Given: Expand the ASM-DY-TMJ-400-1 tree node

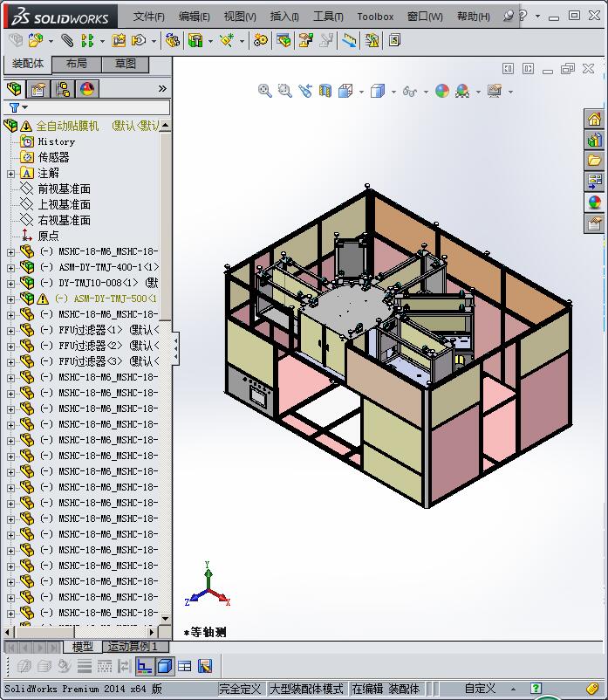Looking at the screenshot, I should (11, 268).
